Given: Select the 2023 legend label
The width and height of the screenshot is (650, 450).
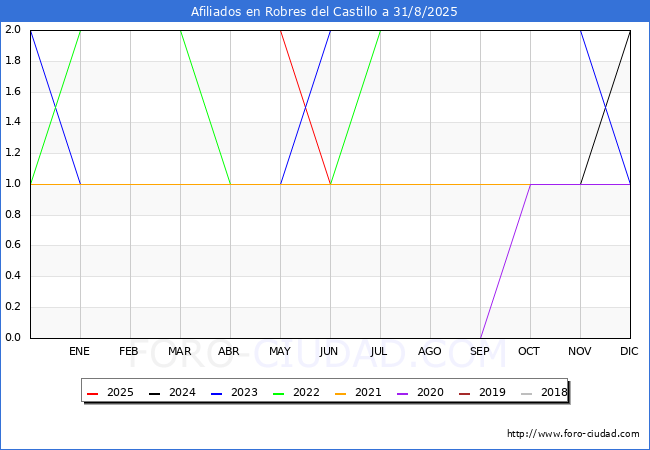Looking at the screenshot, I should click(244, 392).
